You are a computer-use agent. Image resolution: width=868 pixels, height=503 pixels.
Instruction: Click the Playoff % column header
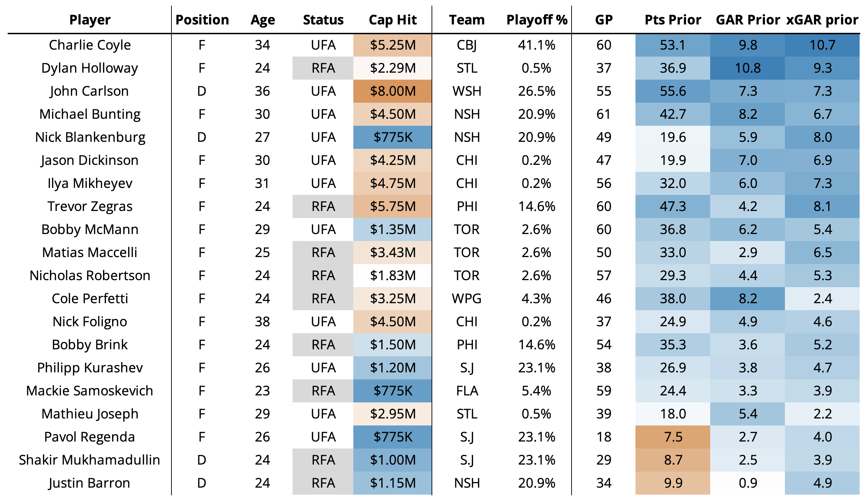point(537,20)
